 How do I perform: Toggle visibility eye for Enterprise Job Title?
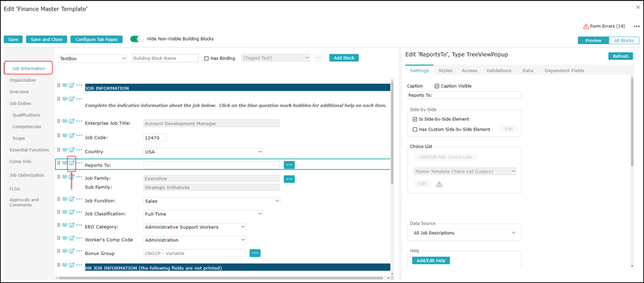[64, 121]
